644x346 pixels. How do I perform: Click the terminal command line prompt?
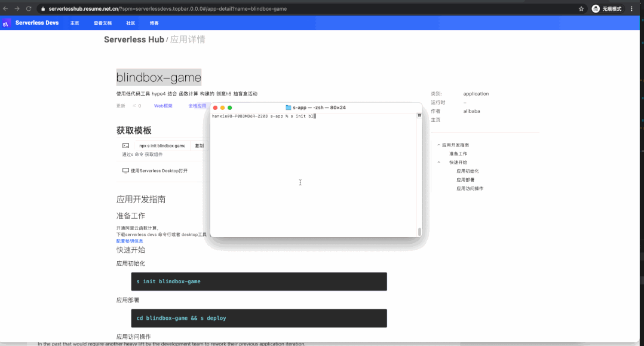click(x=263, y=117)
